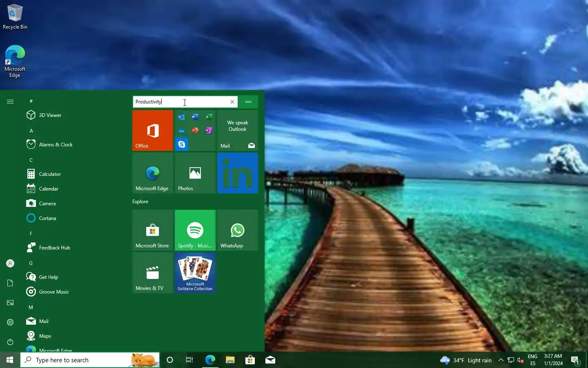Viewport: 588px width, 368px height.
Task: Open the notification Action Center
Action: (x=575, y=360)
